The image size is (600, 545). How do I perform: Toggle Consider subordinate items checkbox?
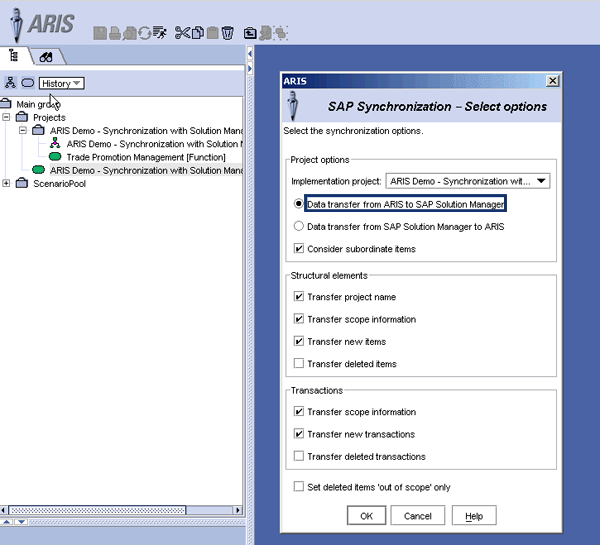(299, 248)
